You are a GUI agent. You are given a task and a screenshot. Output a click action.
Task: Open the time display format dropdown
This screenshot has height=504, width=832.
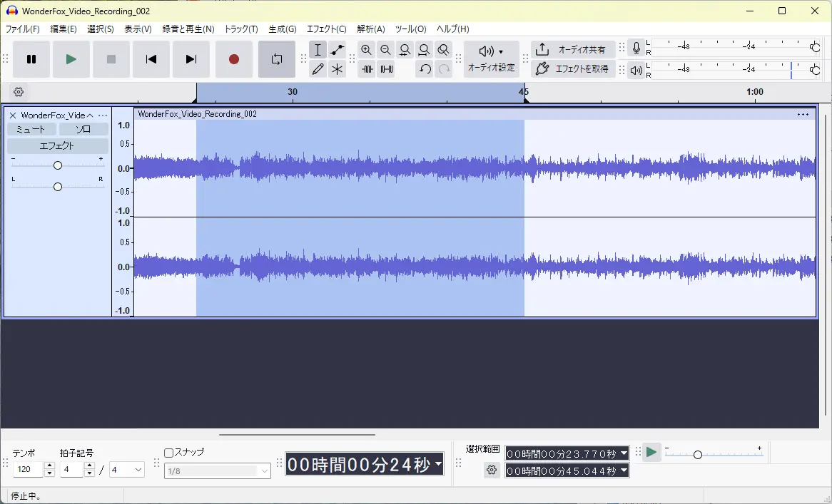pyautogui.click(x=438, y=464)
